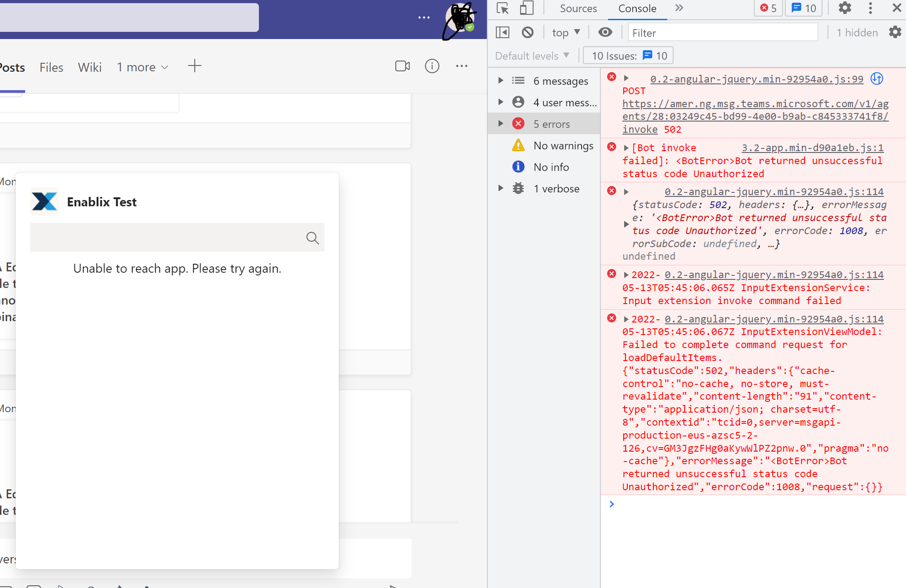Image resolution: width=906 pixels, height=588 pixels.
Task: Clear the console output
Action: 527,32
